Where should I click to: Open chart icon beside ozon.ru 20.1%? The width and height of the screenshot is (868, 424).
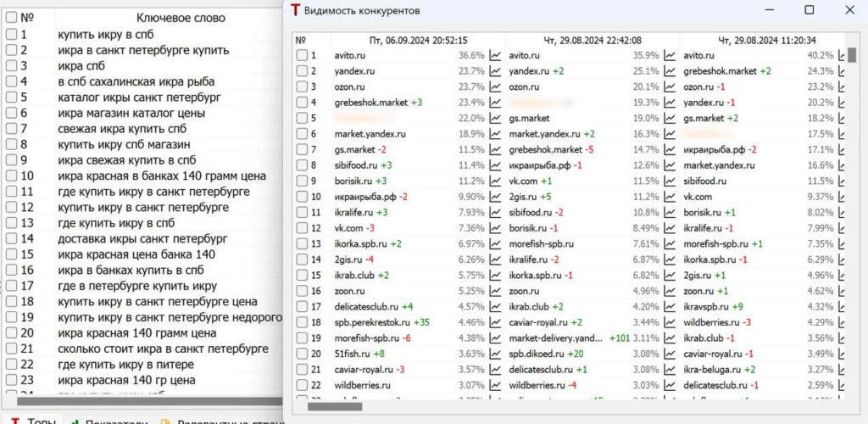tap(670, 86)
